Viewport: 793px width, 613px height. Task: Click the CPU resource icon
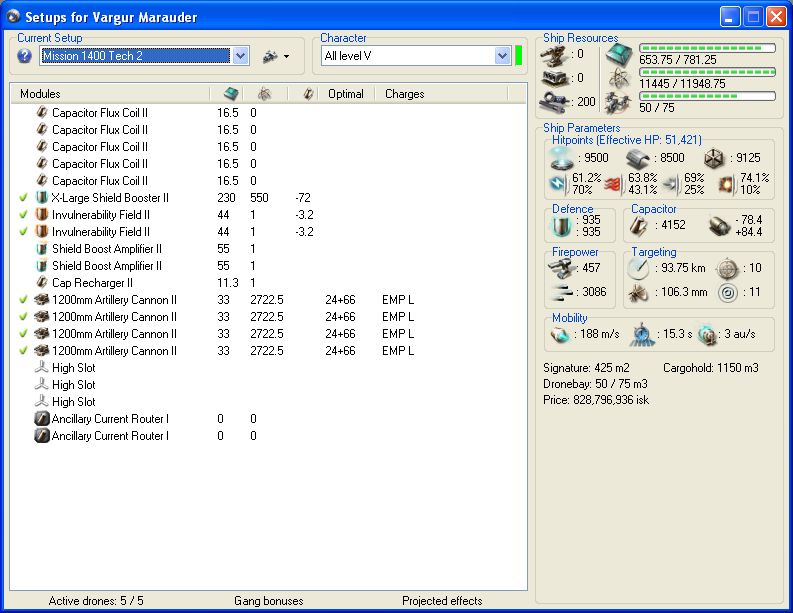coord(619,55)
